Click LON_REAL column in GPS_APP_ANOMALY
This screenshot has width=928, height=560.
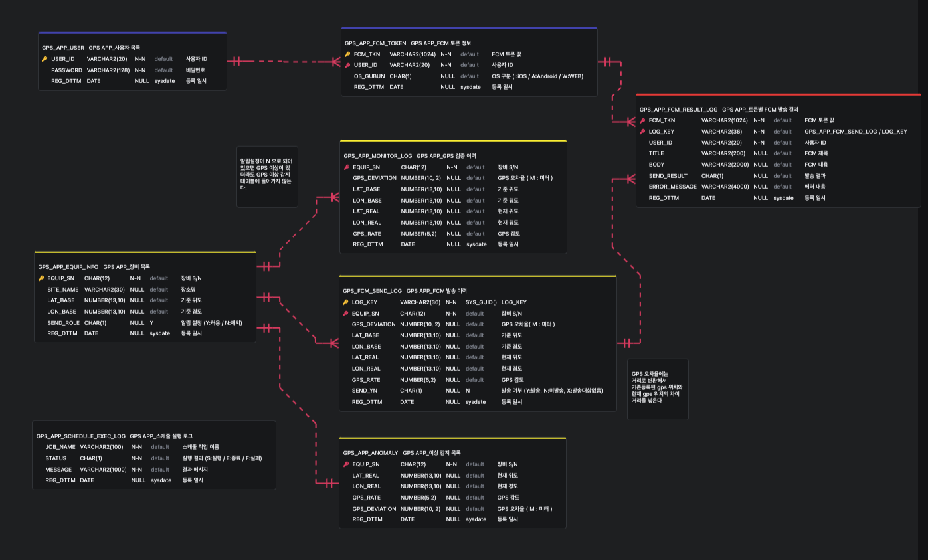367,486
